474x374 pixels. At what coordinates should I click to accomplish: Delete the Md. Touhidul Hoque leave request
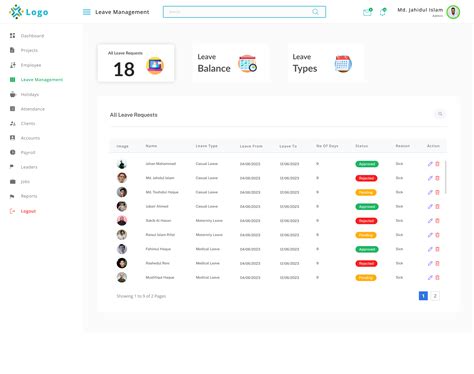pos(438,192)
